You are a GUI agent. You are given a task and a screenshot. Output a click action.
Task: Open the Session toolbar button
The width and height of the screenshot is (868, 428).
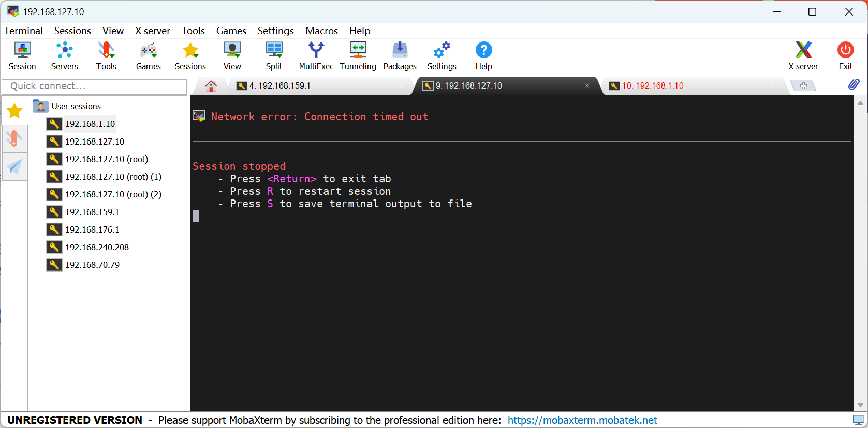(22, 56)
